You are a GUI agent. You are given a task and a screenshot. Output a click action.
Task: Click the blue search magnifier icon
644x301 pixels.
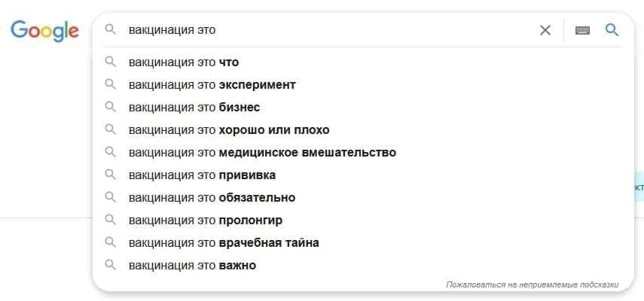[x=612, y=30]
